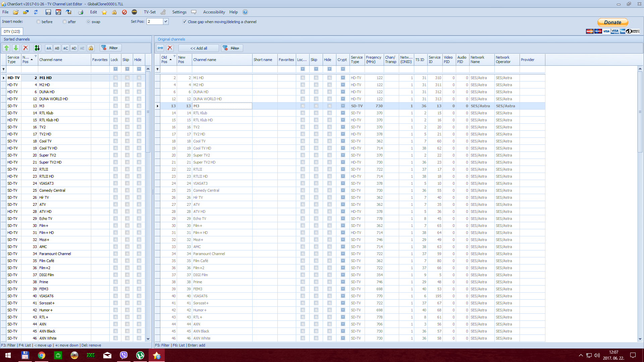644x362 pixels.
Task: Click the renumber channels 1-2 sort icon
Action: coord(37,48)
